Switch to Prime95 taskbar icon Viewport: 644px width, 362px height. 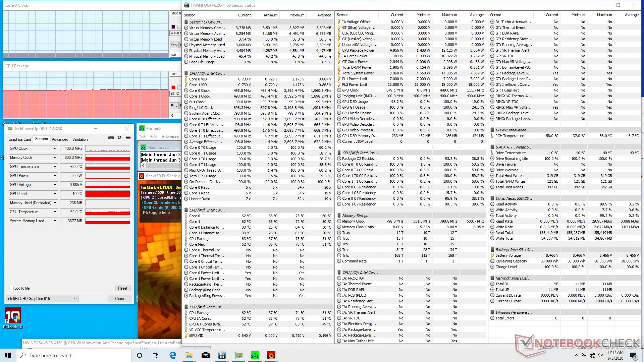tap(255, 355)
